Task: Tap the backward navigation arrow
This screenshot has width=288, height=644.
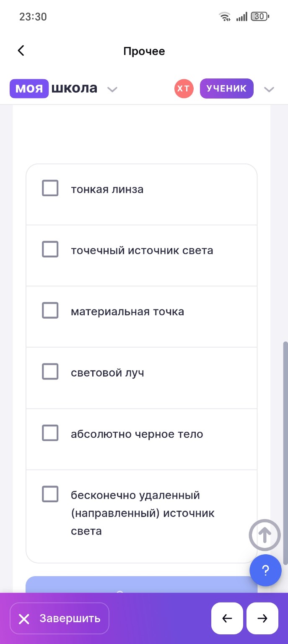Action: 227,618
